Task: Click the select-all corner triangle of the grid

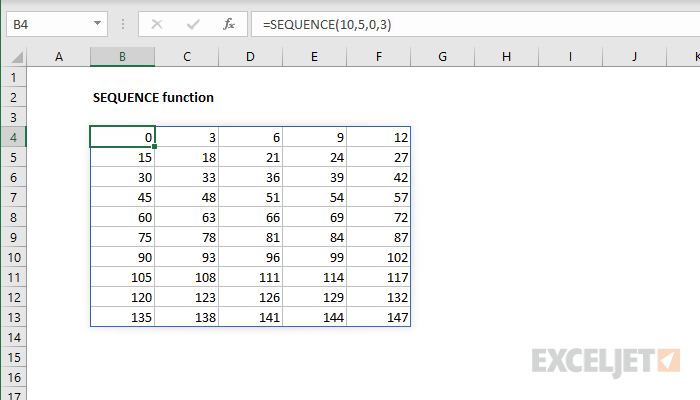Action: pyautogui.click(x=15, y=57)
